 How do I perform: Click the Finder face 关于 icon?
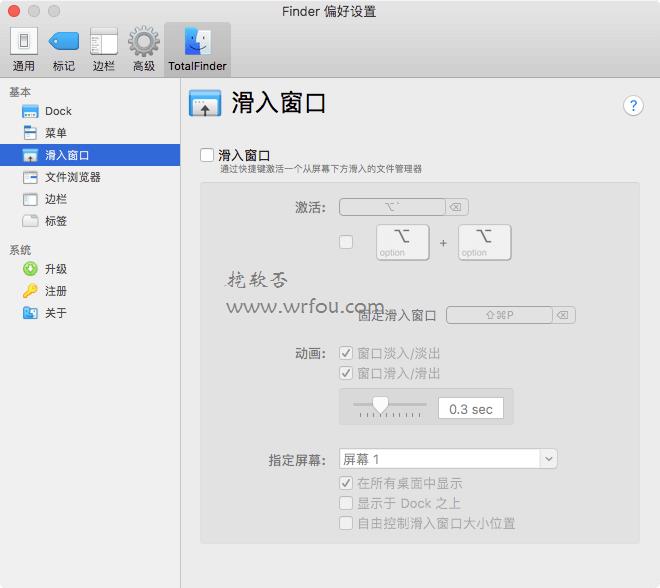click(30, 313)
